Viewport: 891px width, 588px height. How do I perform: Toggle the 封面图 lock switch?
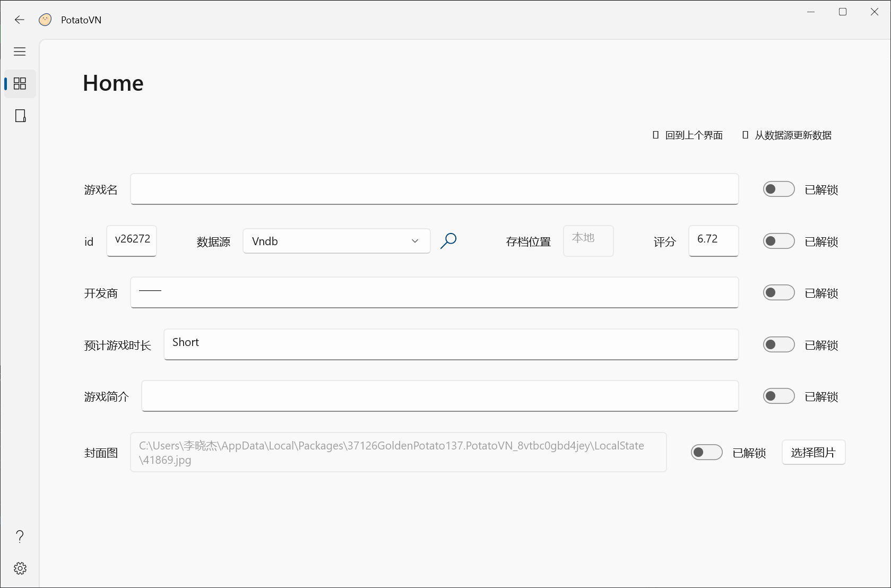[x=706, y=452]
